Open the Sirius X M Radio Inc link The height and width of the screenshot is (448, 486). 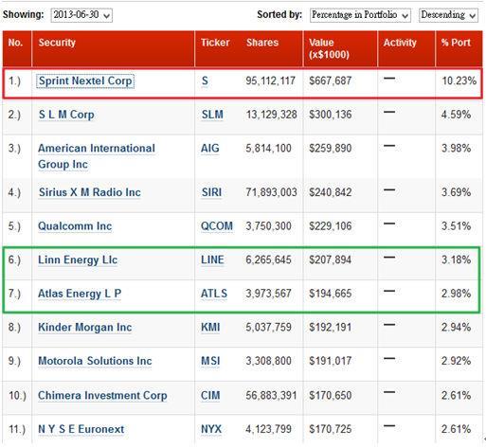[90, 192]
